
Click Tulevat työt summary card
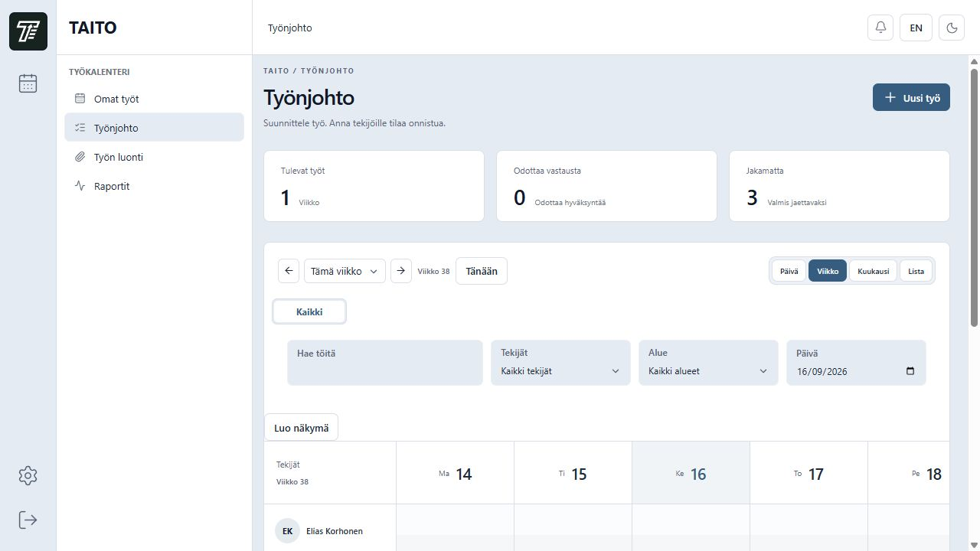pyautogui.click(x=374, y=186)
